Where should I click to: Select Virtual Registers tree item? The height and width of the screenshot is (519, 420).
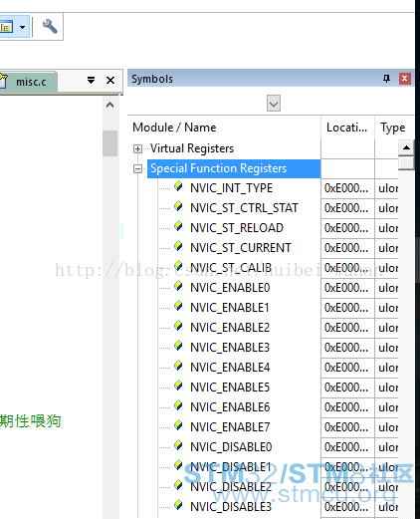pos(192,148)
